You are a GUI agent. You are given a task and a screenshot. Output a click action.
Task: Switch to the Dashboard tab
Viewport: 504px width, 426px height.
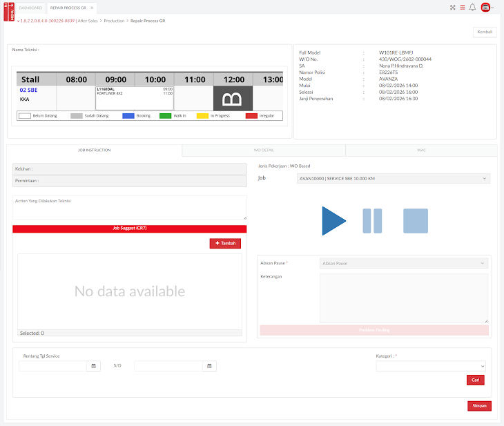pos(30,8)
